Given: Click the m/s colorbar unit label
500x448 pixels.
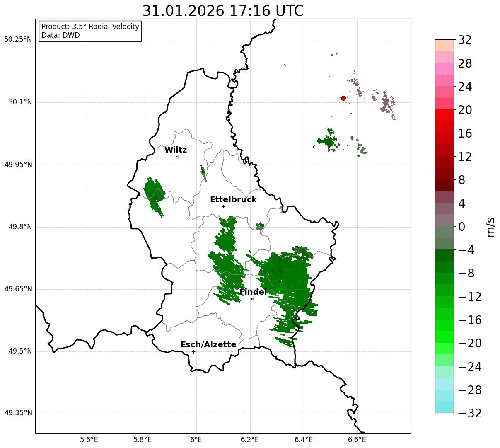Looking at the screenshot, I should (491, 226).
